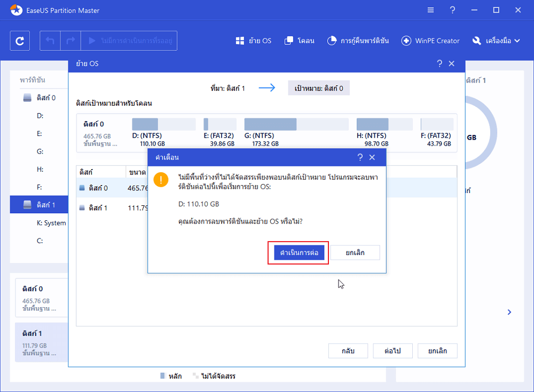Viewport: 534px width, 392px height.
Task: Open the โคลน clone tool
Action: pos(300,41)
